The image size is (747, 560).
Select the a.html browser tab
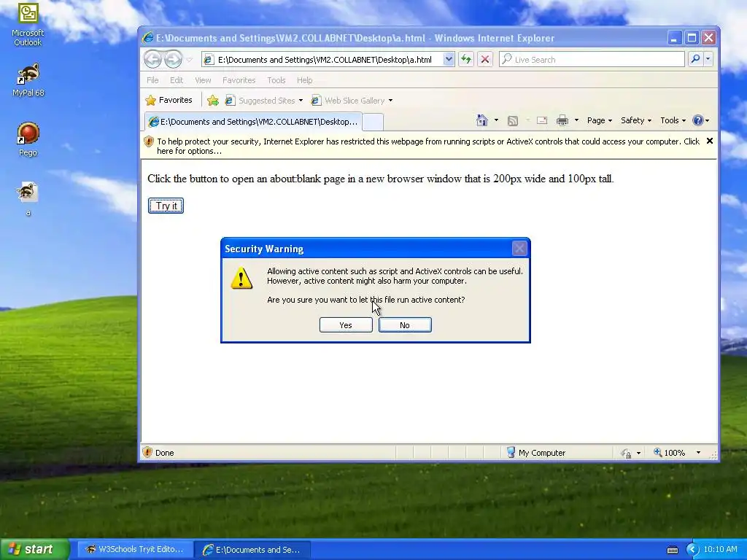pos(253,122)
